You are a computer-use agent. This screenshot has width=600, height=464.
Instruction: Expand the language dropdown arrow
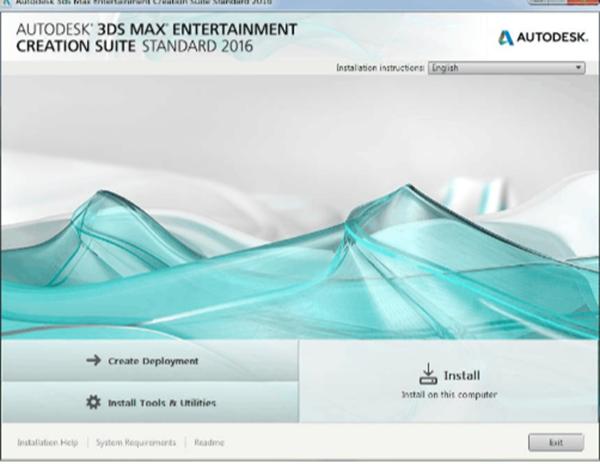[x=579, y=68]
